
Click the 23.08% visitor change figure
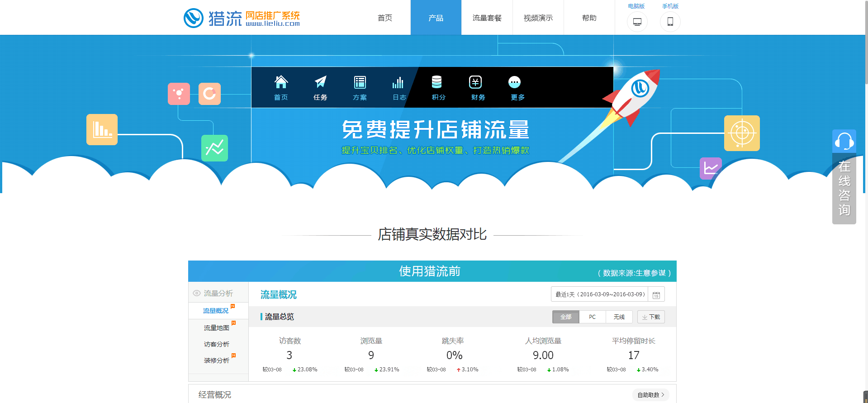307,370
